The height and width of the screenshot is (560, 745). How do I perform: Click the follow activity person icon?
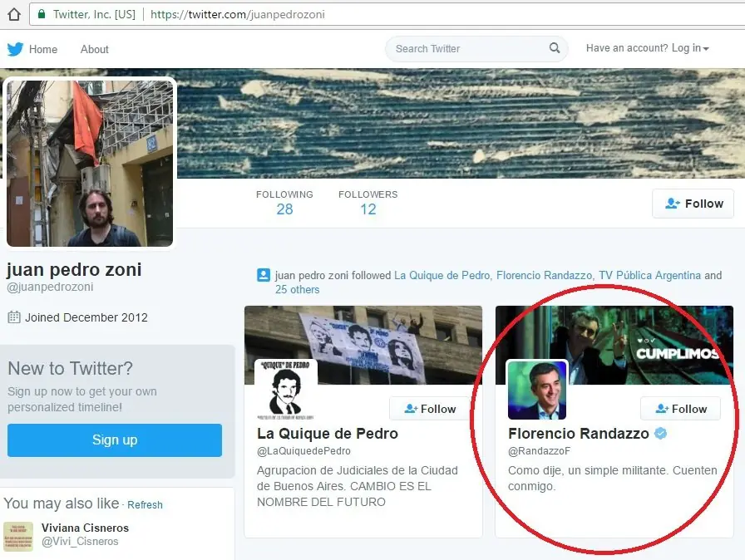pyautogui.click(x=264, y=275)
